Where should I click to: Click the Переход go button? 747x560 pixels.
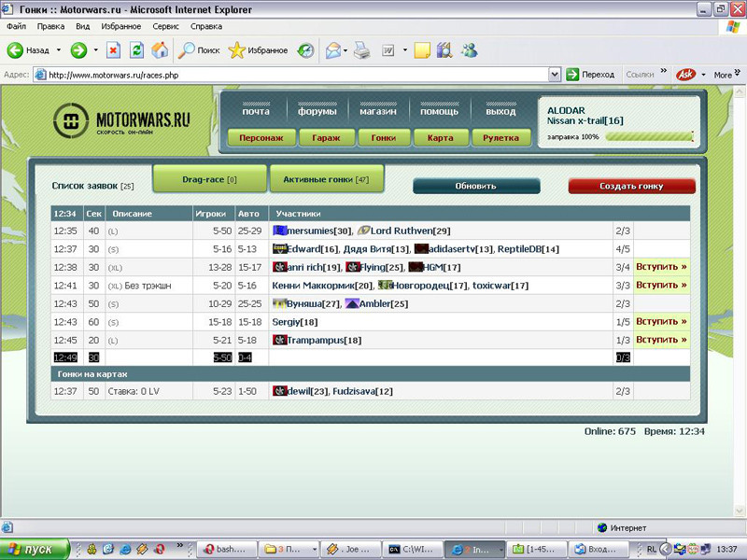coord(590,75)
